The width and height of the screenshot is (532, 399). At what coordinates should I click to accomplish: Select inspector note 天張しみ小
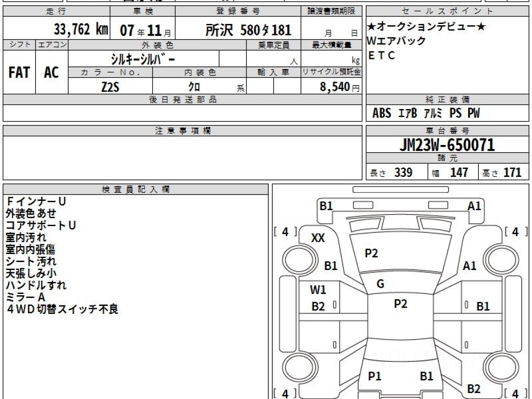tap(31, 273)
